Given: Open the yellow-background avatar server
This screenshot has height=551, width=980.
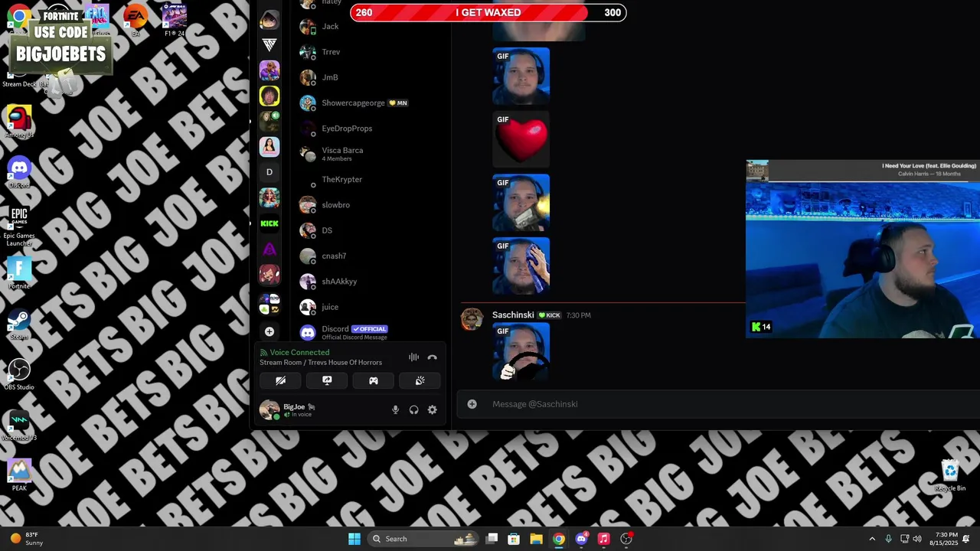Looking at the screenshot, I should [x=269, y=96].
